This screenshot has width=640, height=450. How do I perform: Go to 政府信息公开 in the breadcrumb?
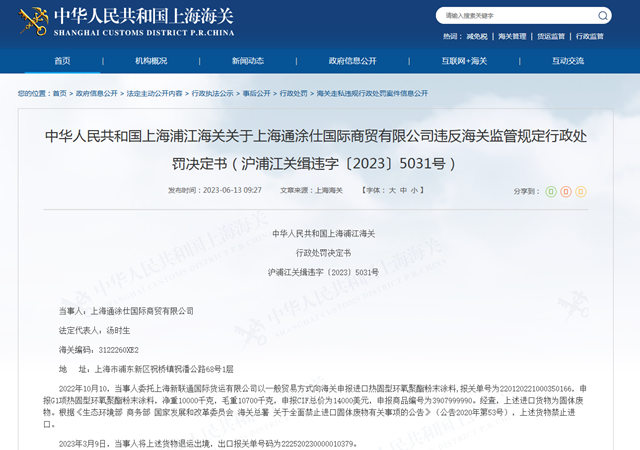pos(97,93)
